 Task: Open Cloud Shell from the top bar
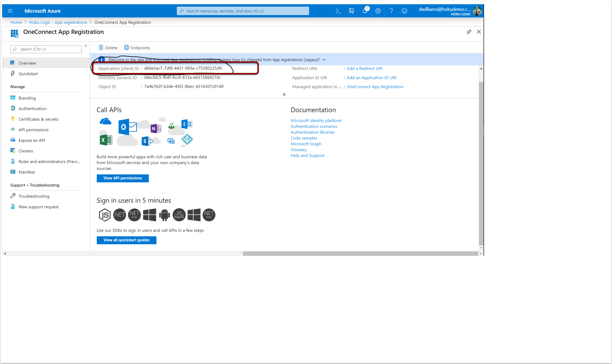click(x=338, y=11)
